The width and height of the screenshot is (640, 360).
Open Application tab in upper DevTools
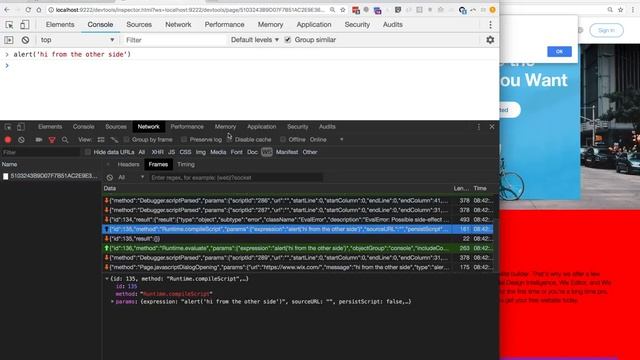tap(314, 25)
